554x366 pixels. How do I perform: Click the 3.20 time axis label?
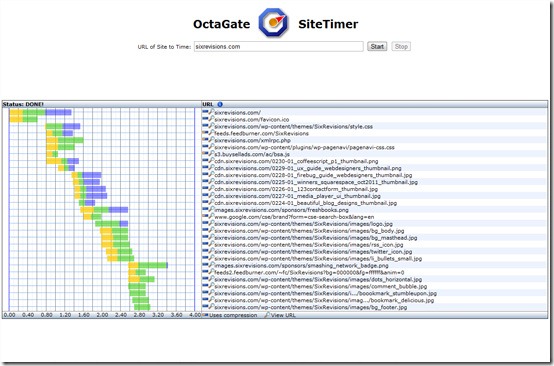pyautogui.click(x=158, y=315)
